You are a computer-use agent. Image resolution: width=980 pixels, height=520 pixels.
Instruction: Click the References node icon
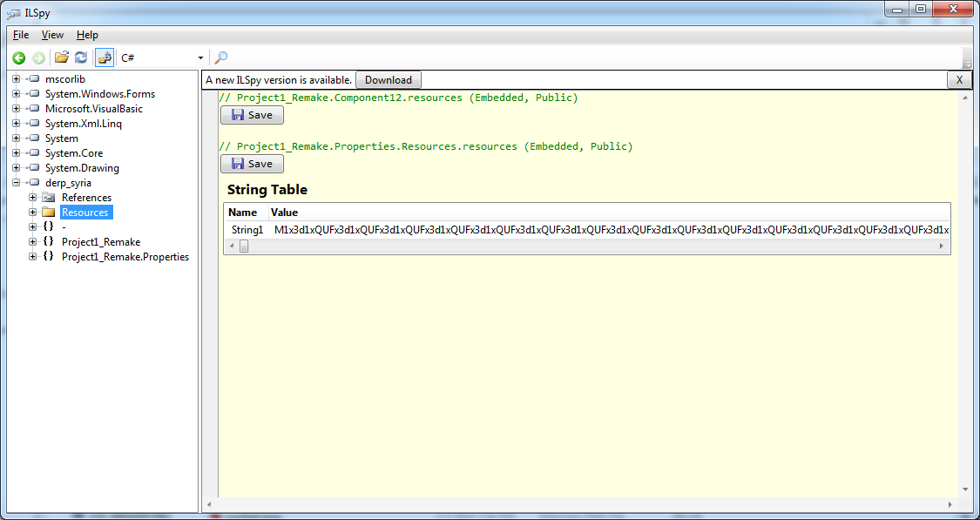pyautogui.click(x=49, y=198)
